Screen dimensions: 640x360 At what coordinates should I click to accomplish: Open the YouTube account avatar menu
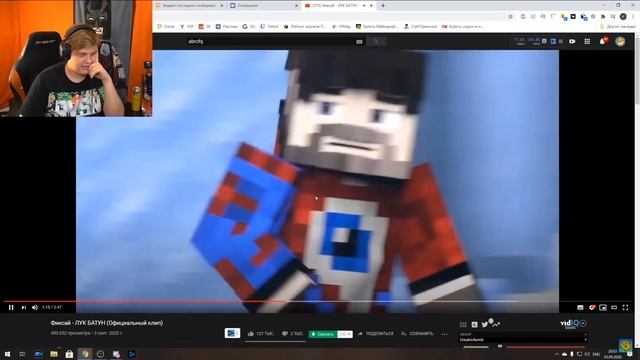coord(620,41)
